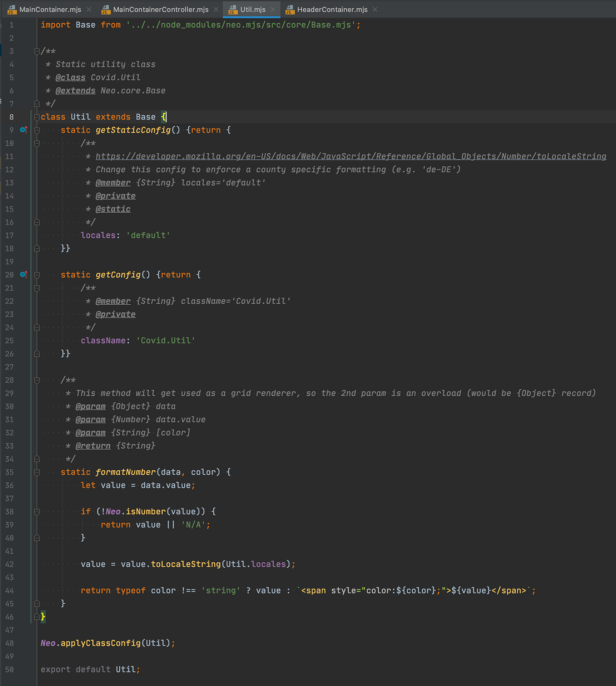Collapse the getStaticConfig comment block
This screenshot has height=686, width=616.
[37, 143]
